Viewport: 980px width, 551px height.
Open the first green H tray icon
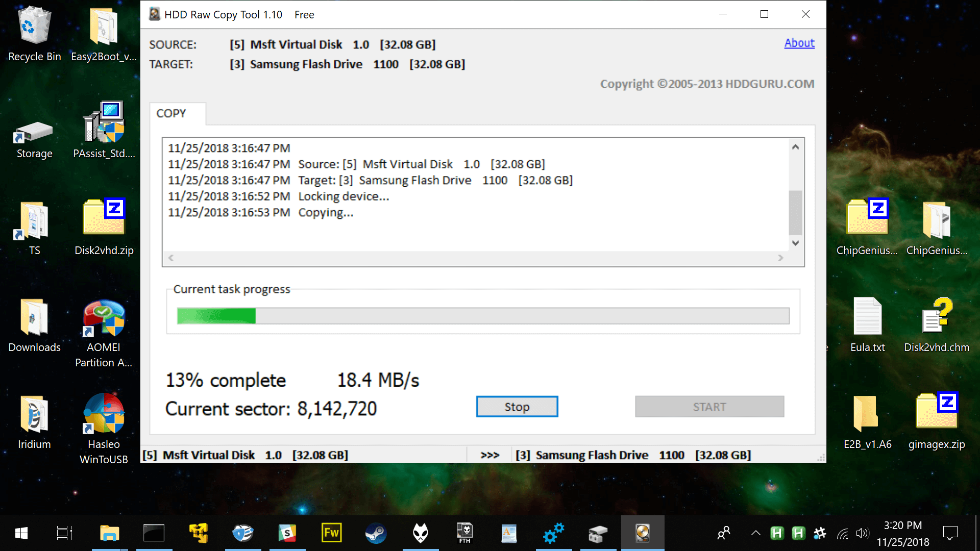[x=777, y=534]
